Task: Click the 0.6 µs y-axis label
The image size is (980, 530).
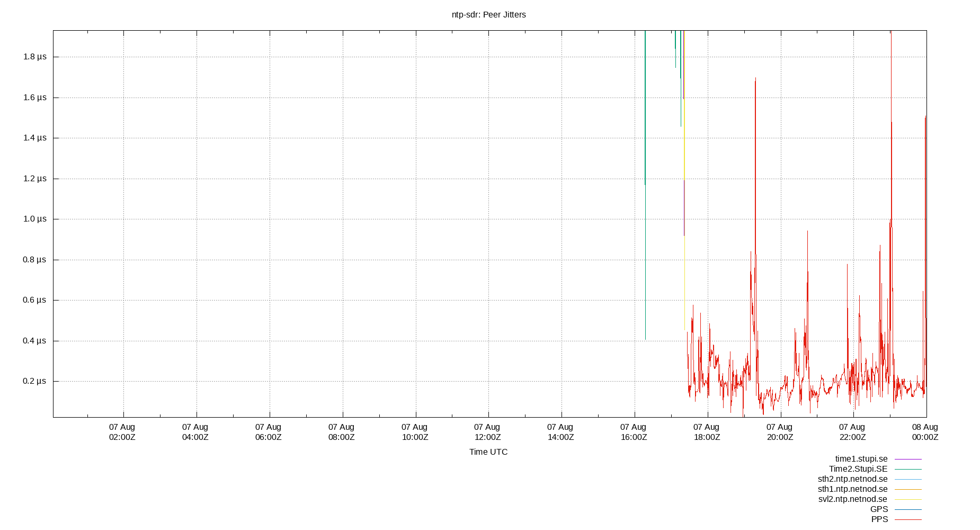Action: pyautogui.click(x=35, y=300)
